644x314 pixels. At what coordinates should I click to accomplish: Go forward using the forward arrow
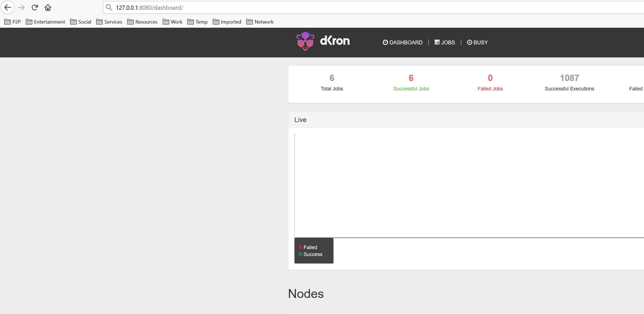pos(21,7)
